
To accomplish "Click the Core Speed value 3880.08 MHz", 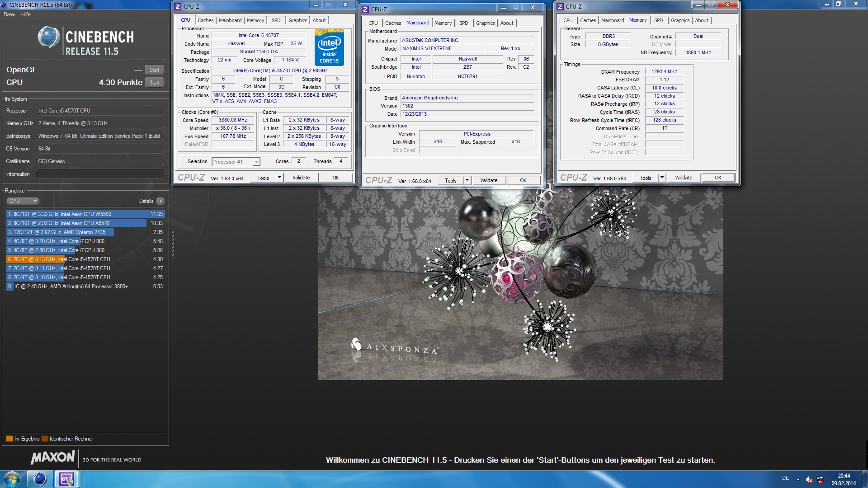I will point(233,120).
